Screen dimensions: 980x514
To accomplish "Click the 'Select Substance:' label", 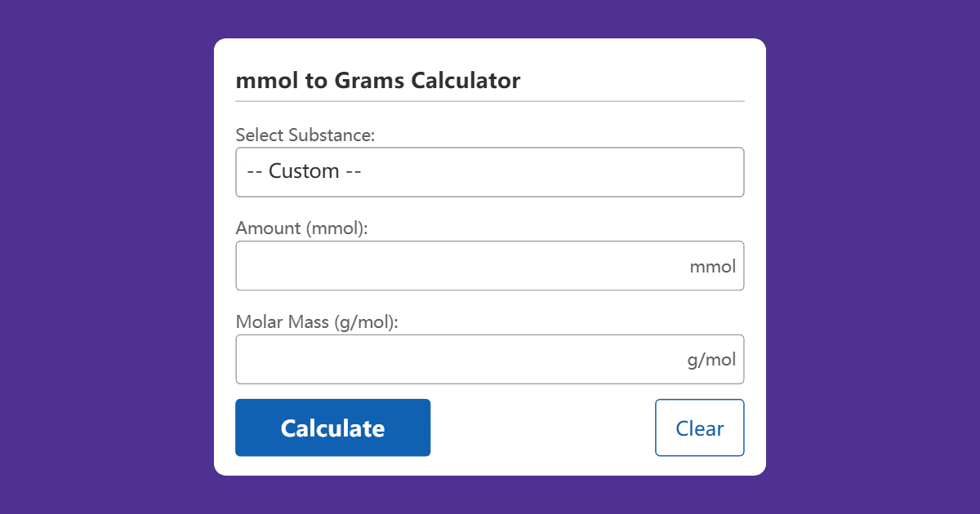I will [305, 135].
